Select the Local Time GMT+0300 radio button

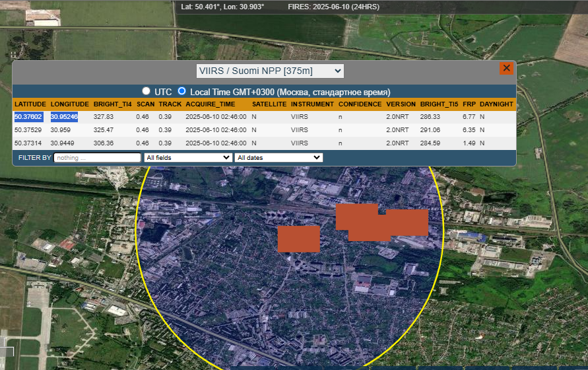click(182, 91)
